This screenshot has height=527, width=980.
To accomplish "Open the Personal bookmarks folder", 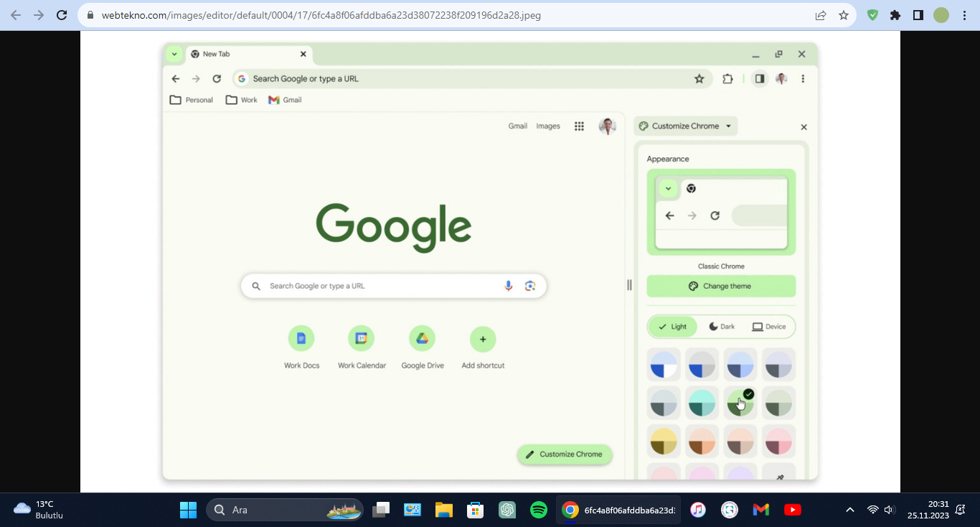I will 192,100.
